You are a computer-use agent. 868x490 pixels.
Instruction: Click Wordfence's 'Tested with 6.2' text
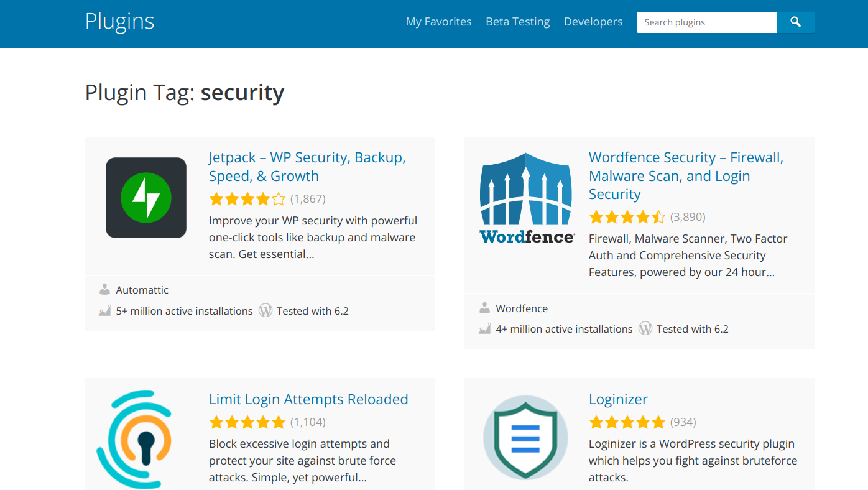point(693,329)
